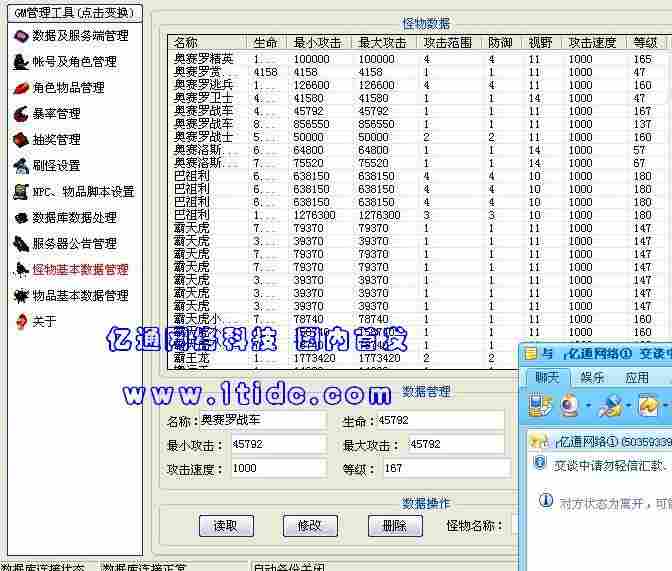Open 服务器公告管理 sidebar item
Screen dimensions: 672x571
(74, 244)
